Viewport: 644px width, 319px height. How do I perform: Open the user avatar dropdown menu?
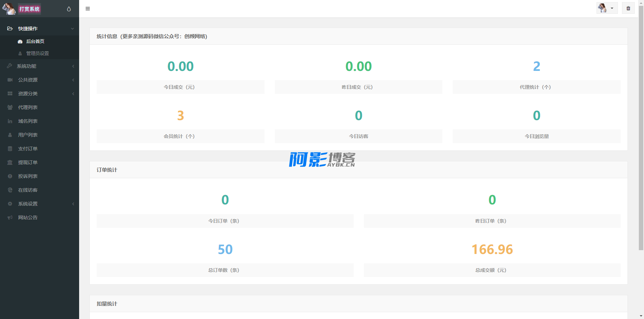pyautogui.click(x=607, y=8)
